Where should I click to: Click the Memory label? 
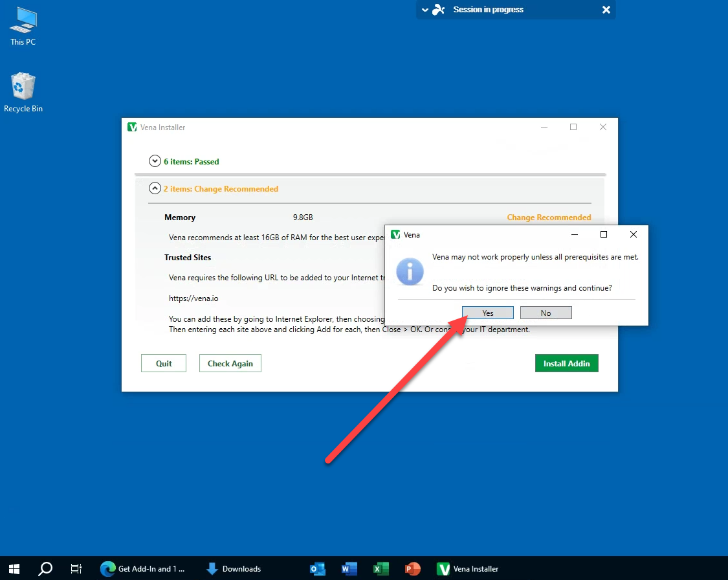coord(180,217)
